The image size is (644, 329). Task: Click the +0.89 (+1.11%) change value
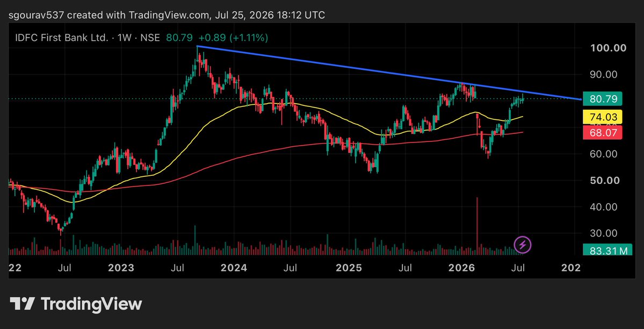232,38
